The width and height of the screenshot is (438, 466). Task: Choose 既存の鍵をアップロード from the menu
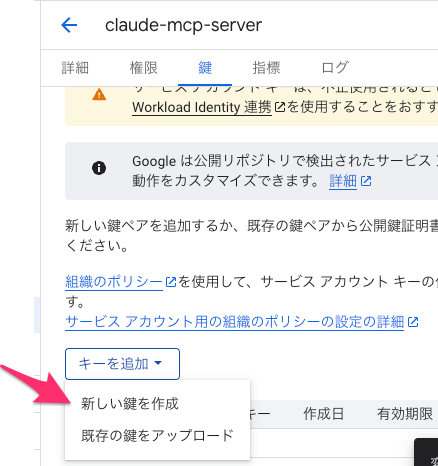coord(157,436)
